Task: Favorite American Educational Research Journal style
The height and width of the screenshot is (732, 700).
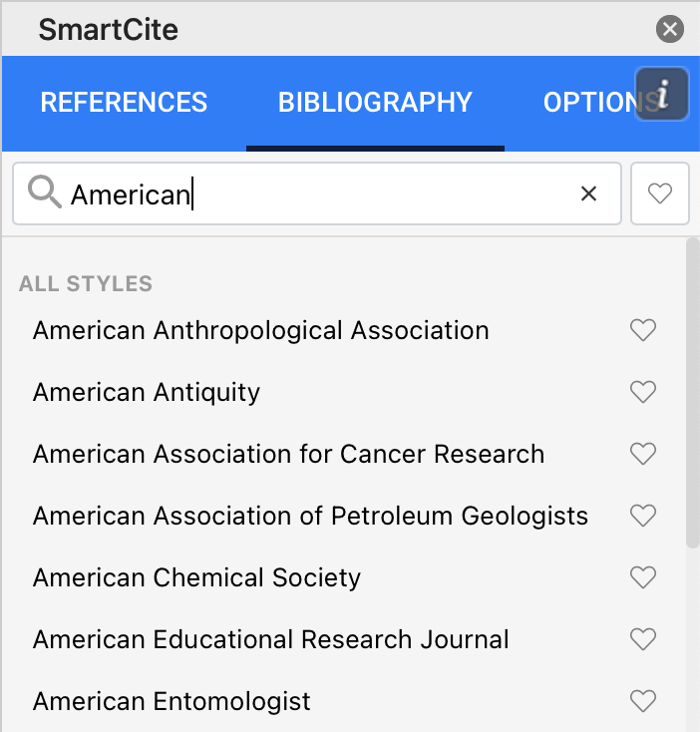Action: 643,639
